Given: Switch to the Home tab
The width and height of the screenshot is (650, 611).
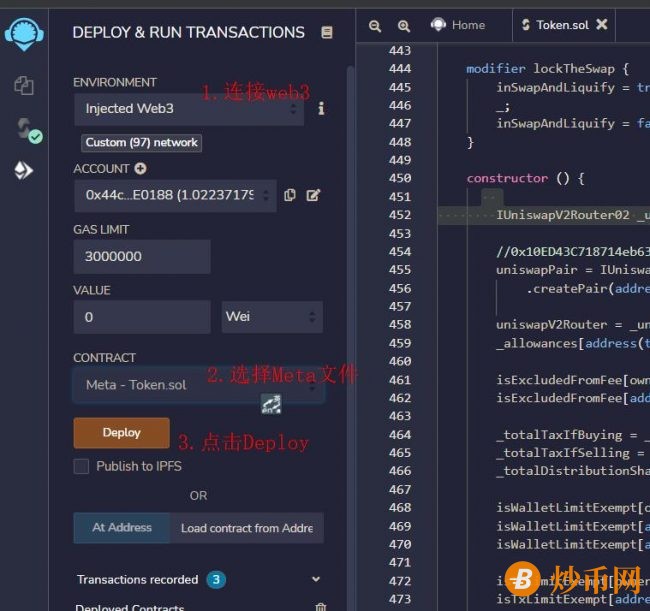Looking at the screenshot, I should (458, 26).
